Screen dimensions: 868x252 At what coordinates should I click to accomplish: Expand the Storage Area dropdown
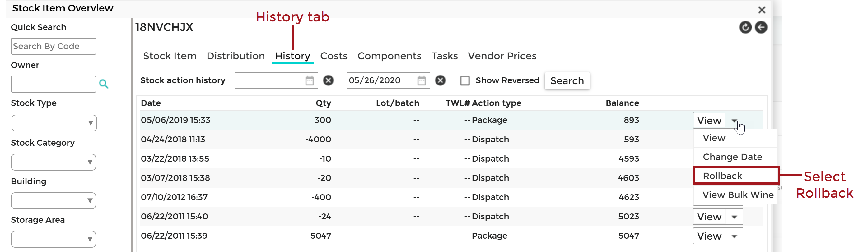coord(53,239)
